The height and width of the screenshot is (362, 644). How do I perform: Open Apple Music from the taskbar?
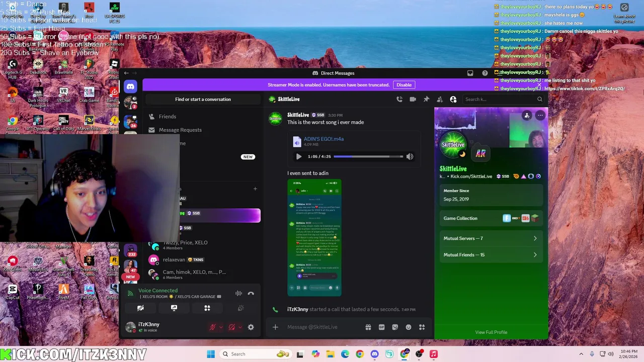click(x=434, y=354)
